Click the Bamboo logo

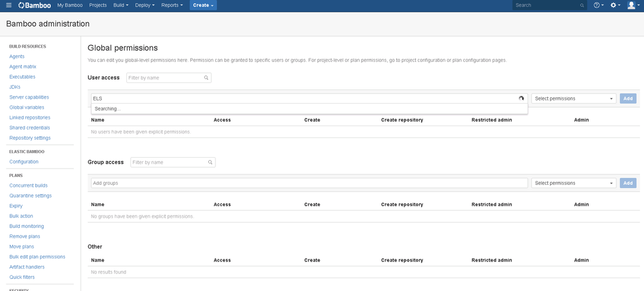pos(35,5)
